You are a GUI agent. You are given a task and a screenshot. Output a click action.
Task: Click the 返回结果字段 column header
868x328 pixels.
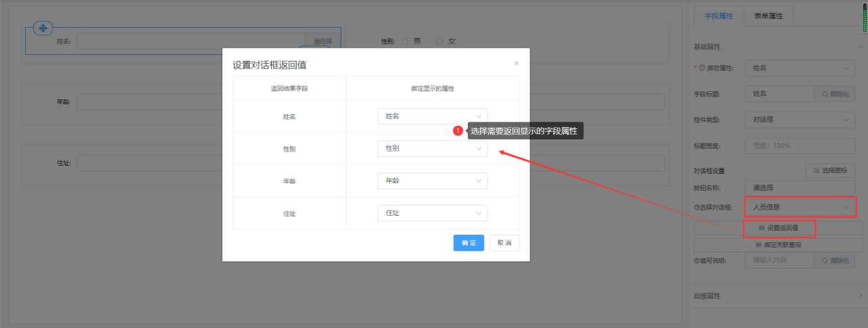[x=289, y=89]
